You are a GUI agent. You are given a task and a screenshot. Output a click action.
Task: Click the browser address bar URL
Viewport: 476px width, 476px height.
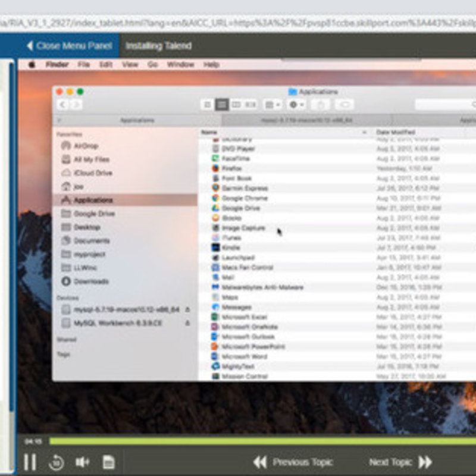[x=238, y=23]
